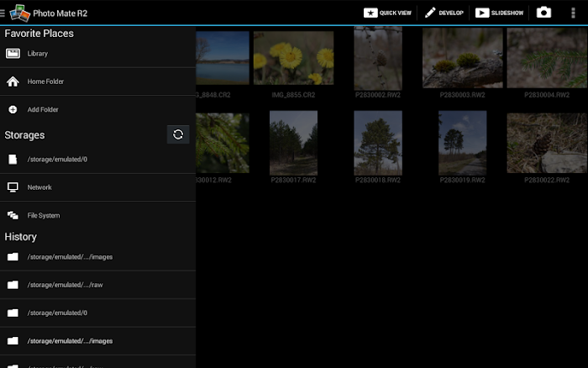Screen dimensions: 588x368
Task: Click the File System icon
Action: point(13,215)
